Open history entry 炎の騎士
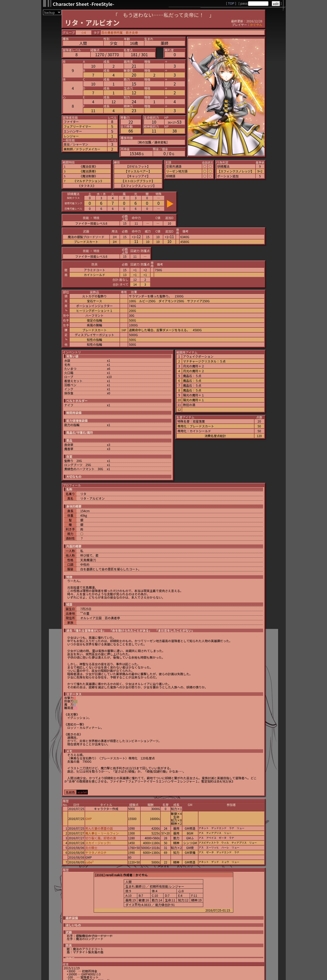Viewport: 327px width, 980px height. pos(91,848)
